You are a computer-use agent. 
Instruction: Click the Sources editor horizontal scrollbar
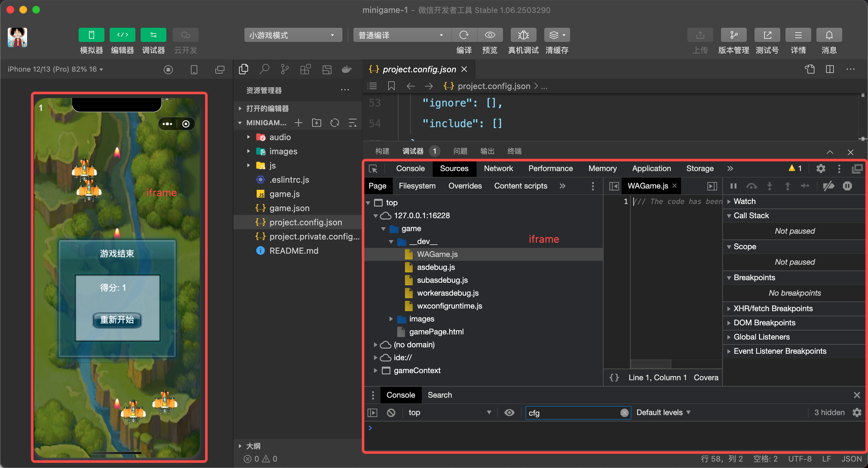(x=650, y=363)
